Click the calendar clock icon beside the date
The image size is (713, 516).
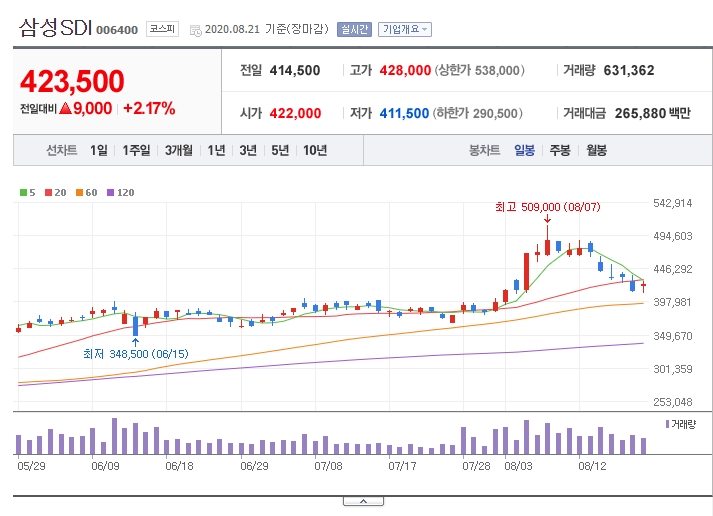(196, 30)
